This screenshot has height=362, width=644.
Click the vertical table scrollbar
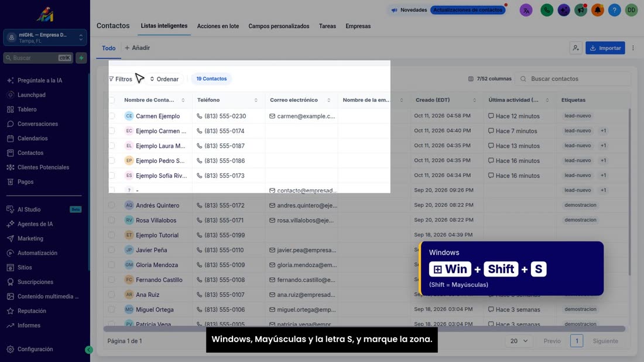pyautogui.click(x=629, y=192)
